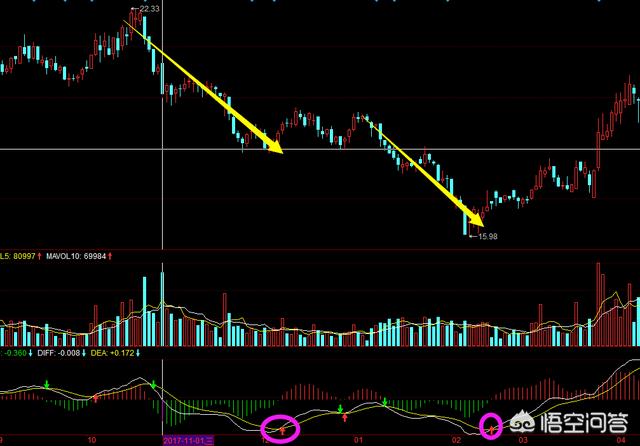This screenshot has height=446, width=640.
Task: Click the left magenta circle annotation
Action: click(x=281, y=428)
